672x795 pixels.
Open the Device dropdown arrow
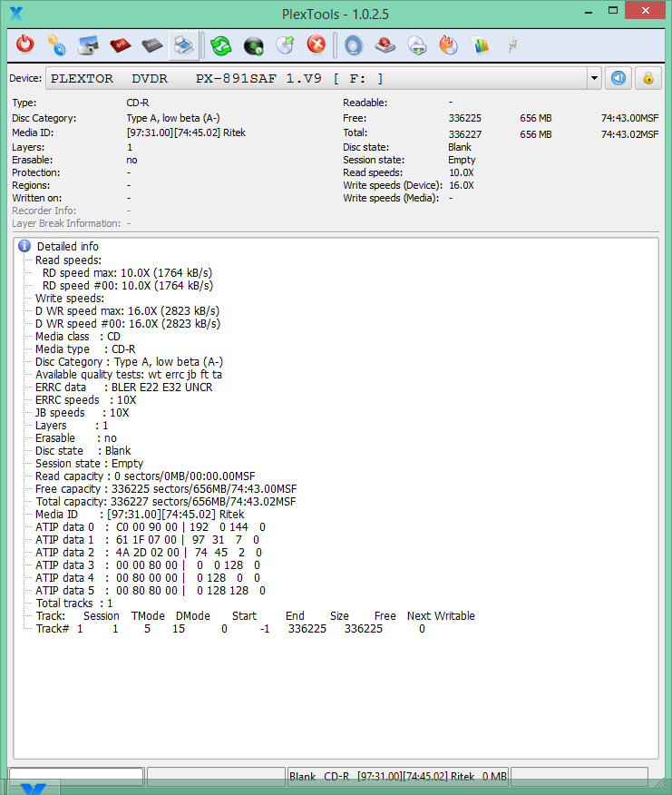[594, 79]
